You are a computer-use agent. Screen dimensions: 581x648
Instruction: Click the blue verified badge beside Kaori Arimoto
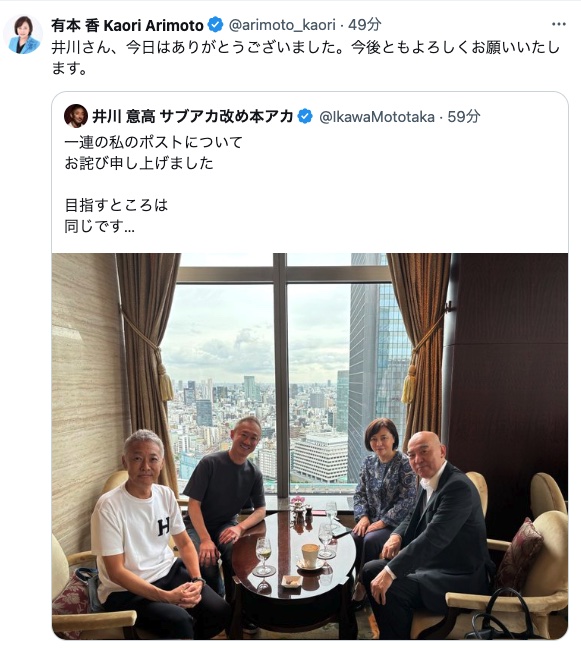[x=215, y=25]
